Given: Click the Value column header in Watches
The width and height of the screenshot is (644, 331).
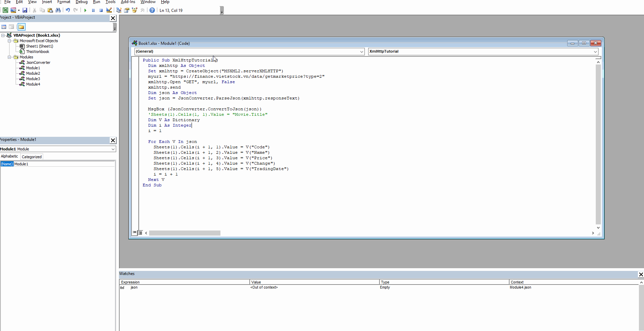Looking at the screenshot, I should pyautogui.click(x=315, y=282).
